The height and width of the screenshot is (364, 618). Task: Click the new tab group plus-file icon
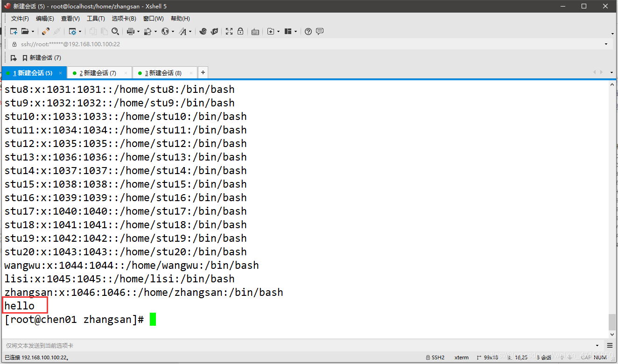pos(271,31)
